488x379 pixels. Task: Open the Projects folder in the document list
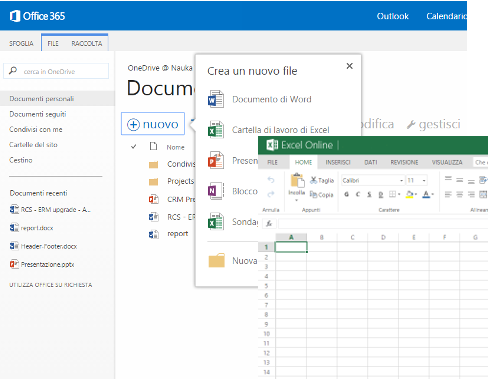[x=180, y=181]
